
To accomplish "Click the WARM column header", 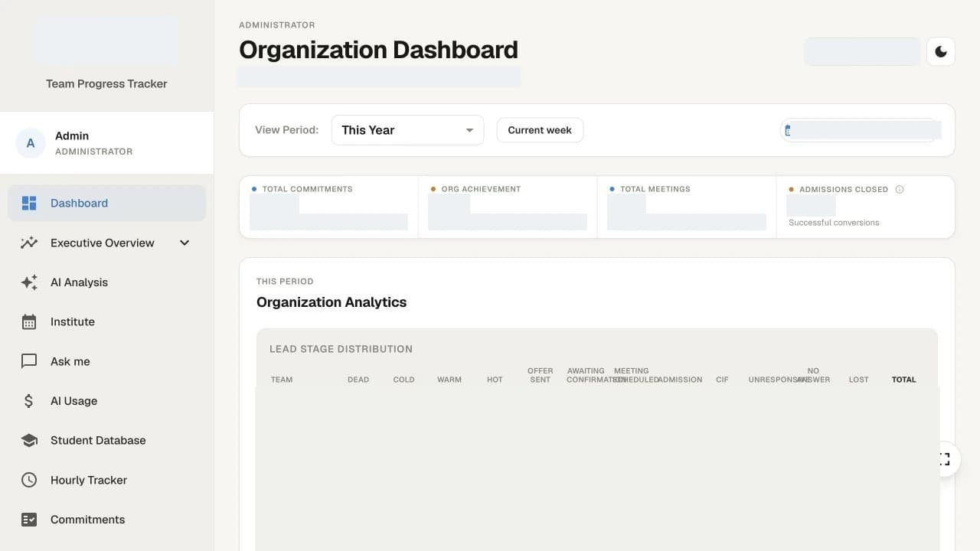I will point(449,380).
